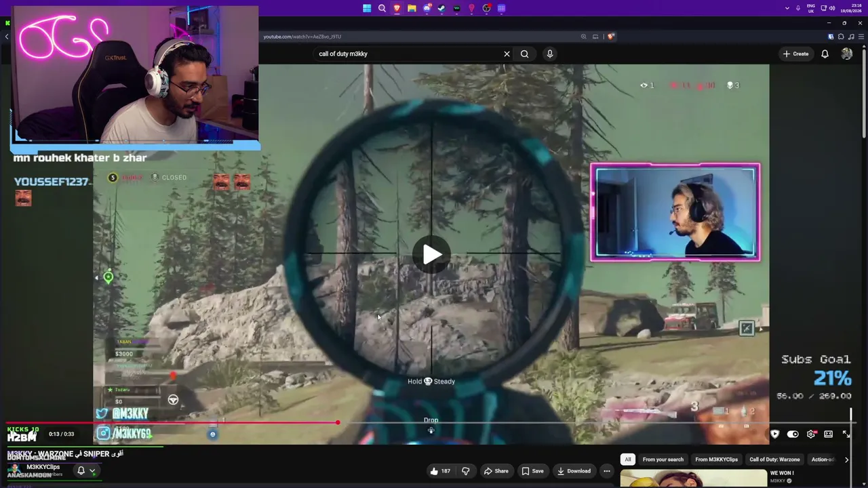868x488 pixels.
Task: Open the more actions three-dot menu
Action: click(x=607, y=471)
